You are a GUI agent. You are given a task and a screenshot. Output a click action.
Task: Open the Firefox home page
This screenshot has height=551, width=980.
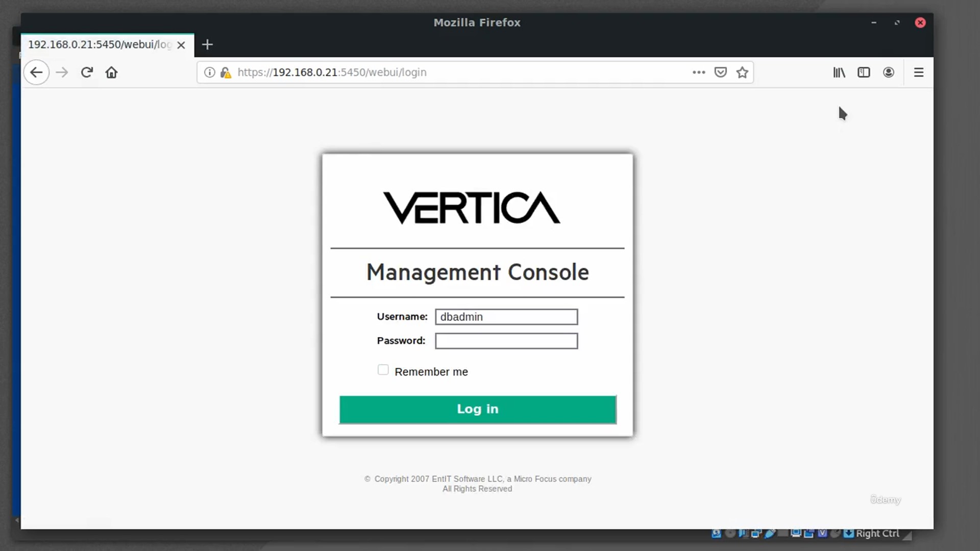[111, 72]
